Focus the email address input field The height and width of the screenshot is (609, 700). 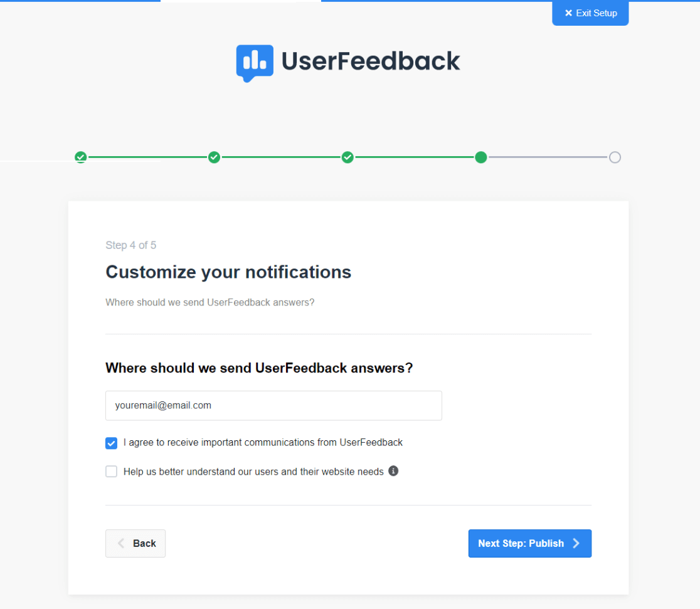[273, 406]
